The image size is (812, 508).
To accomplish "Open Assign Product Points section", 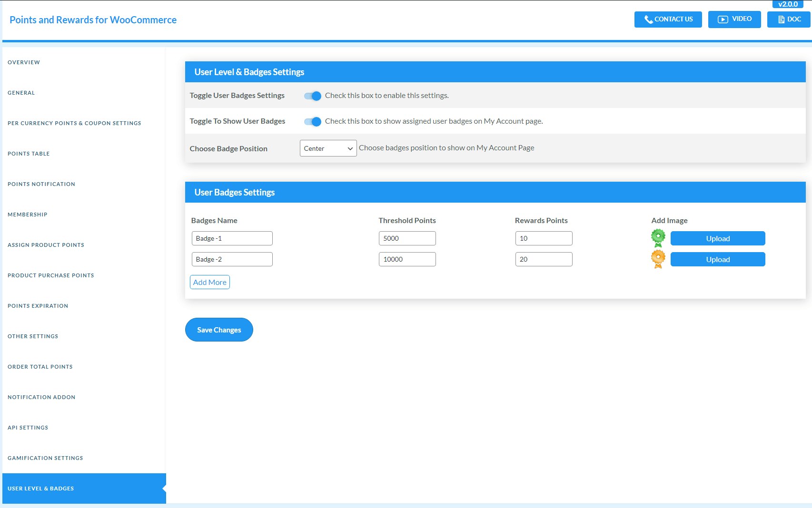I will pos(46,245).
